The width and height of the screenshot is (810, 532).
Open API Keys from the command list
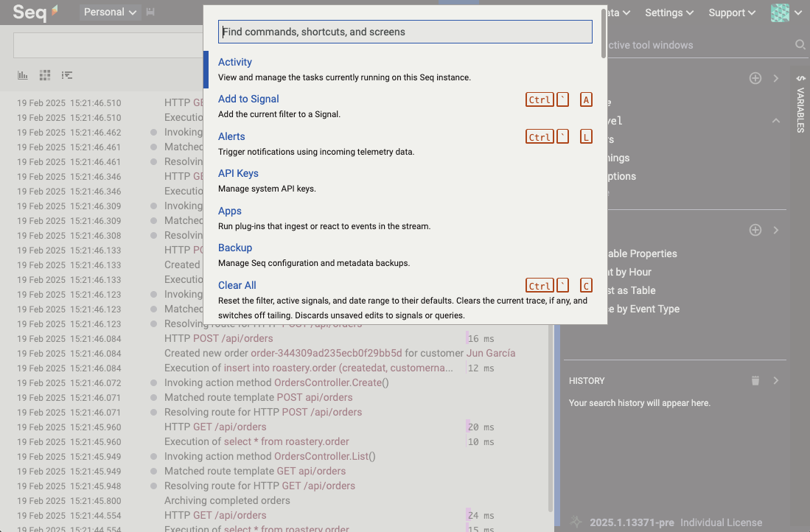405,181
